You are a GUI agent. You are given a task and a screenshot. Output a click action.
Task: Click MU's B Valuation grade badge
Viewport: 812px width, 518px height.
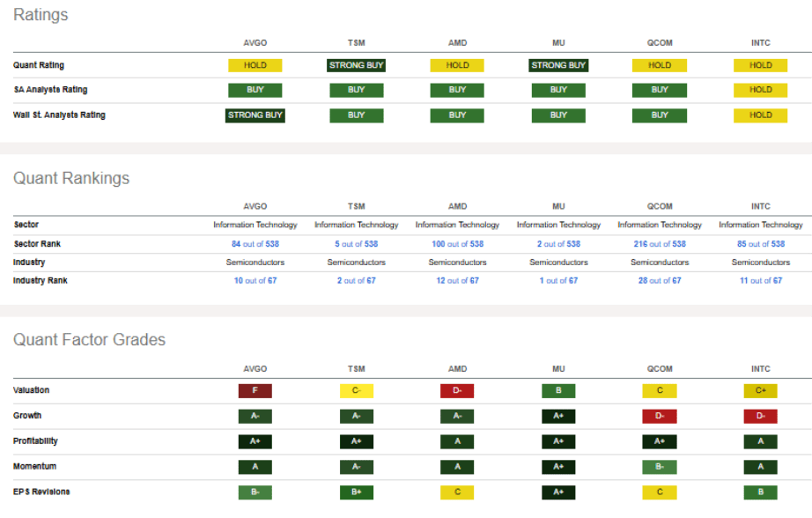[558, 391]
